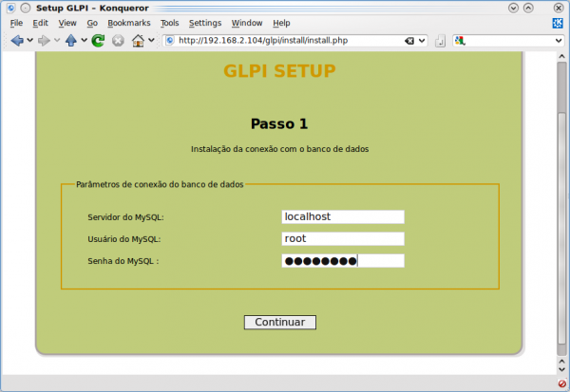
Task: Open the Tools menu
Action: coord(170,23)
